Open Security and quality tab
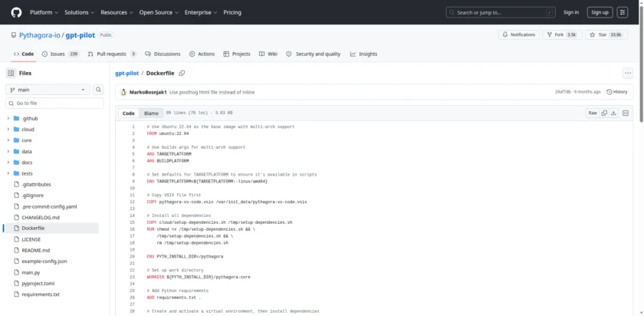 (314, 54)
